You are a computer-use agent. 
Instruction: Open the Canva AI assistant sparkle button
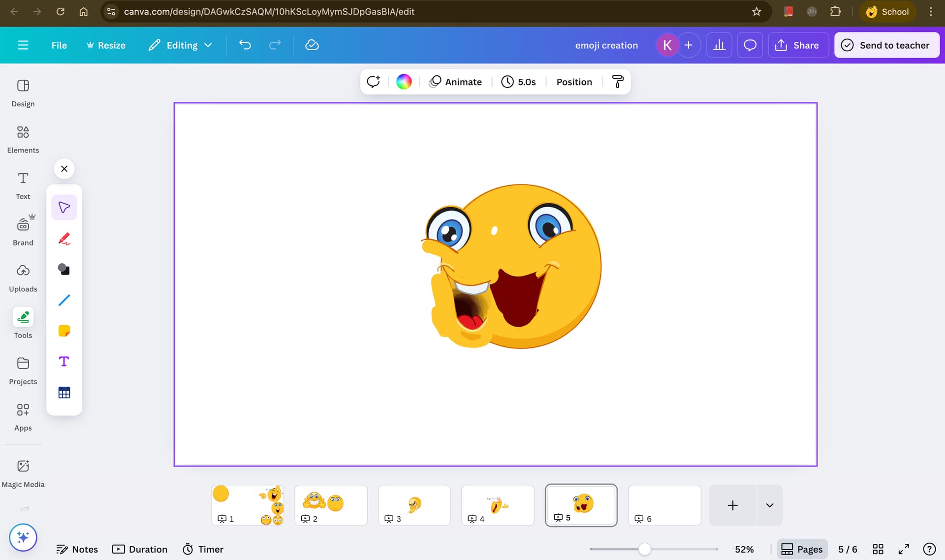[x=23, y=537]
